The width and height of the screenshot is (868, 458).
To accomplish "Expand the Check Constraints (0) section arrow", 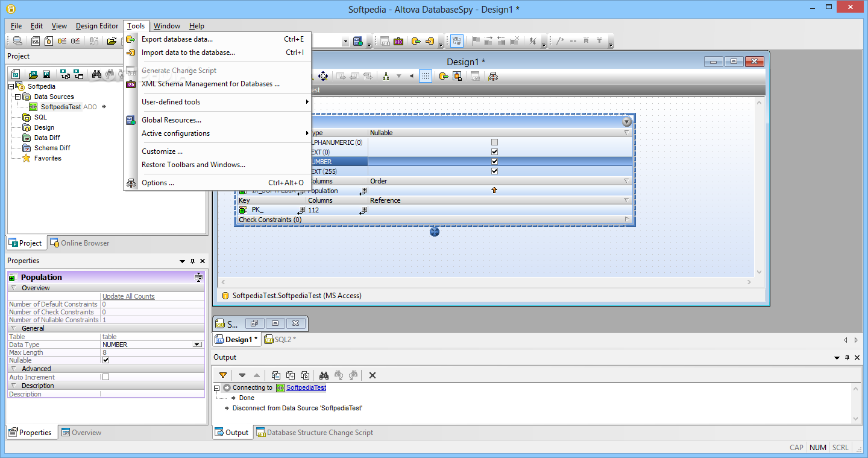I will (627, 220).
